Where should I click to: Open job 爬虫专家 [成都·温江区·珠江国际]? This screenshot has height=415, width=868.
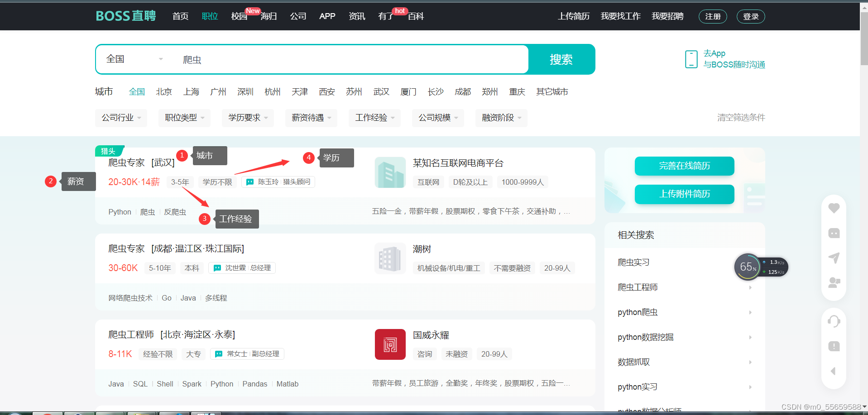coord(176,248)
